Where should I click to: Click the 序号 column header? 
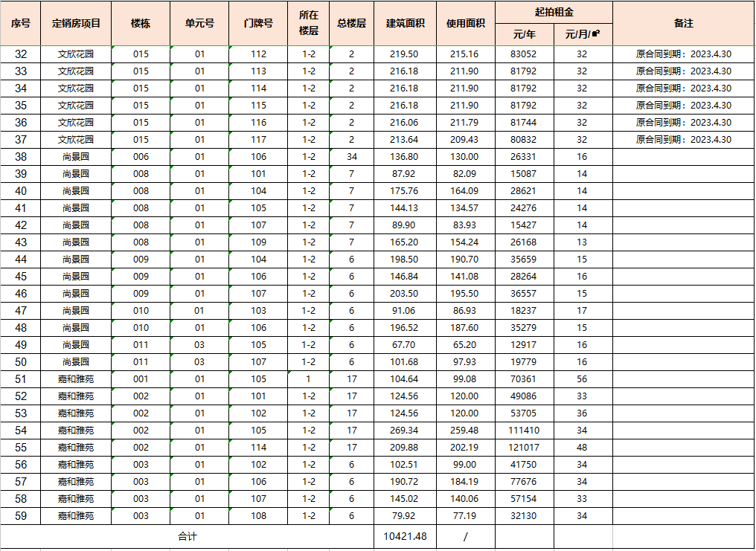pos(21,23)
